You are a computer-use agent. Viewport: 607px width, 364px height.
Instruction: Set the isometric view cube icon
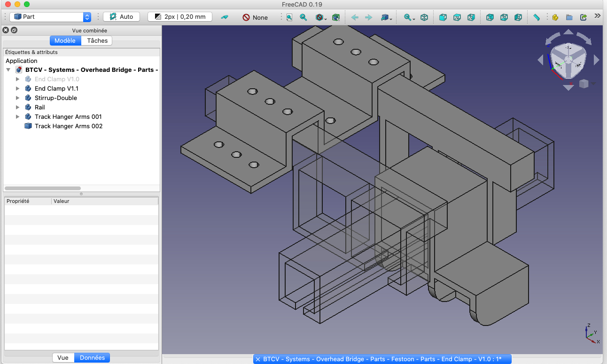coord(424,17)
